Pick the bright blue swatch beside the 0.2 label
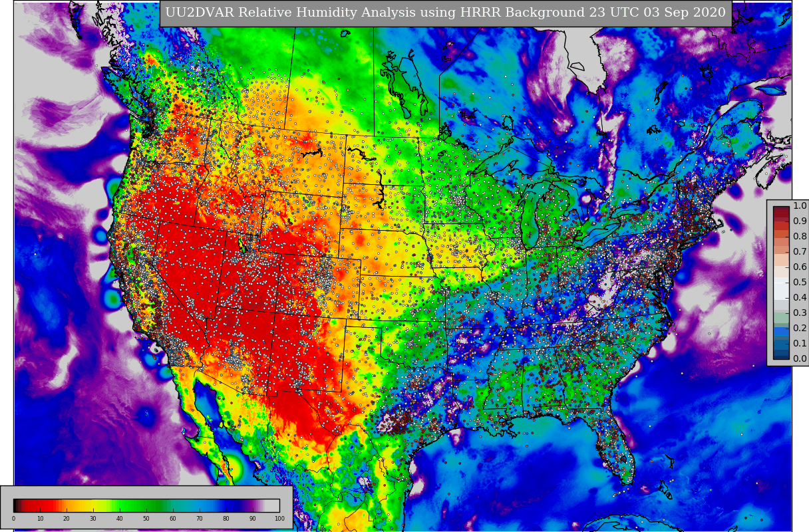809x532 pixels. [781, 331]
